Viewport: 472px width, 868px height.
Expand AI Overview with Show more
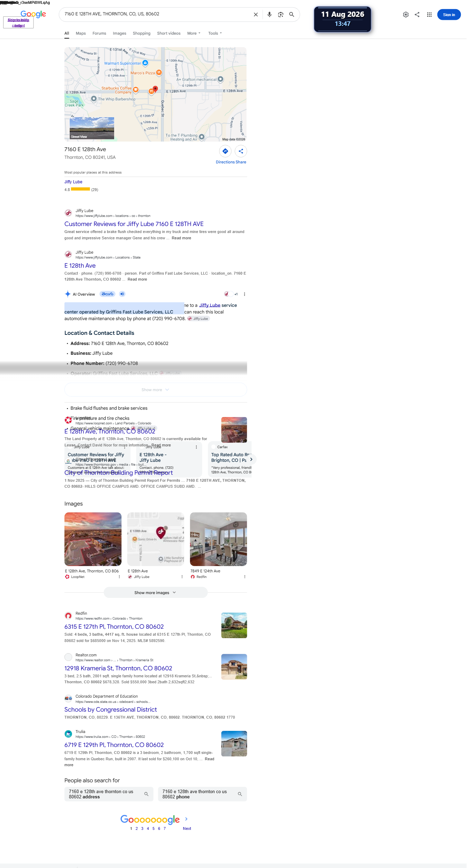[x=155, y=390]
